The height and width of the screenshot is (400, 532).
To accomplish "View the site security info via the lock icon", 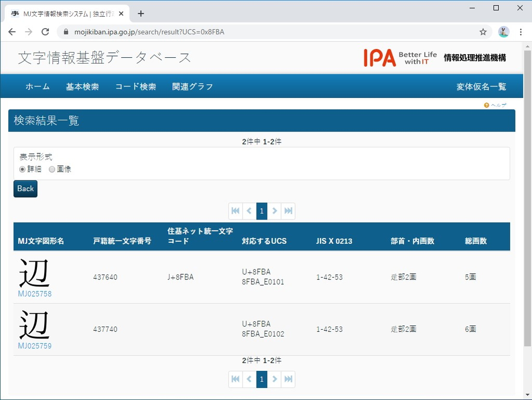I will click(x=65, y=32).
